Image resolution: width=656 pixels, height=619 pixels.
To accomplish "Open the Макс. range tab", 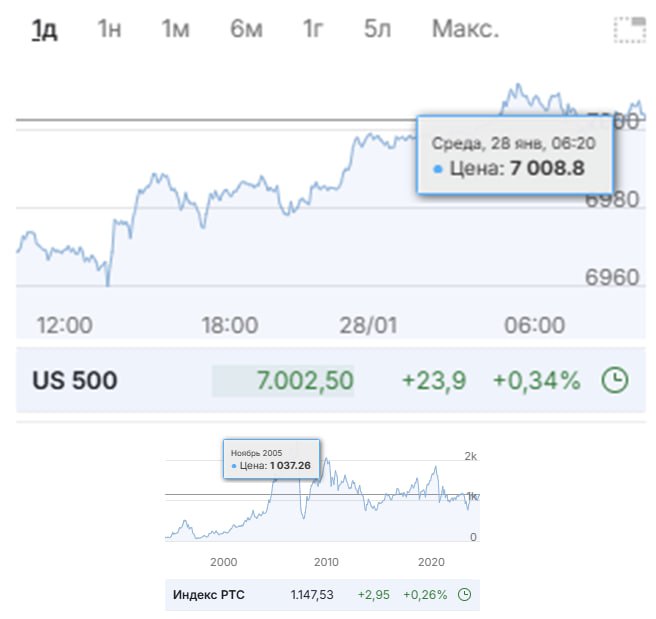I will 465,29.
